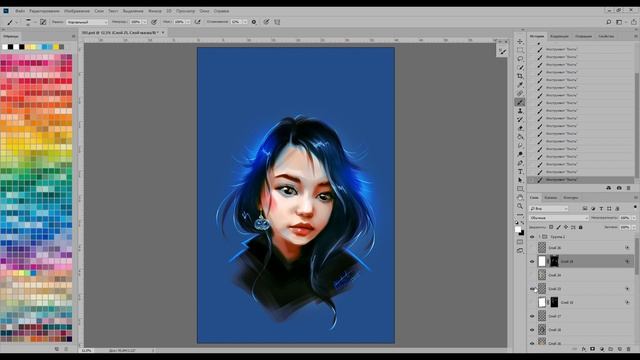This screenshot has width=640, height=360.
Task: Select the Move tool
Action: coord(520,41)
